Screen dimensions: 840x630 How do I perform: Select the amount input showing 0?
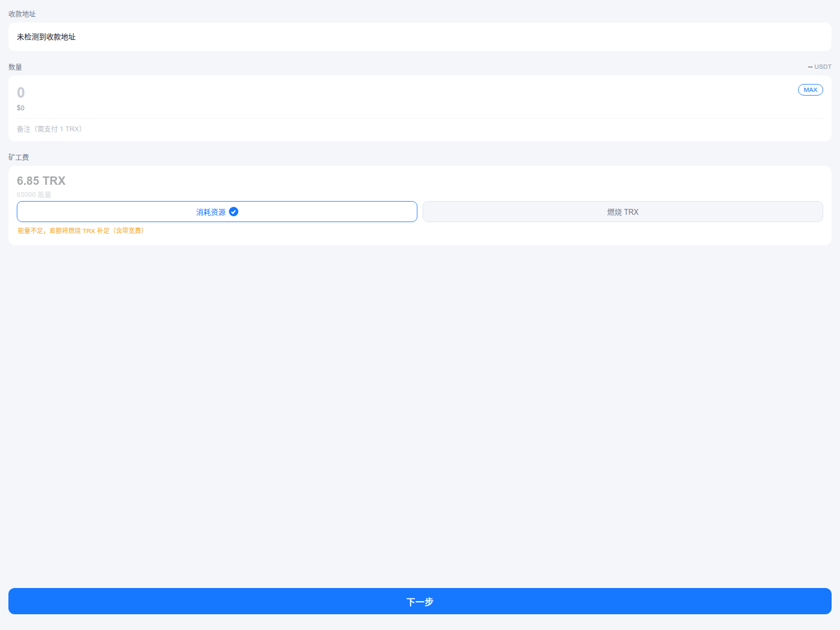pyautogui.click(x=21, y=92)
